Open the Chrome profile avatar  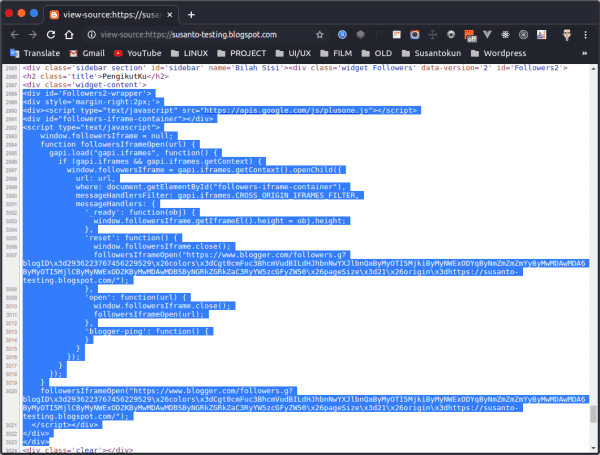(567, 35)
